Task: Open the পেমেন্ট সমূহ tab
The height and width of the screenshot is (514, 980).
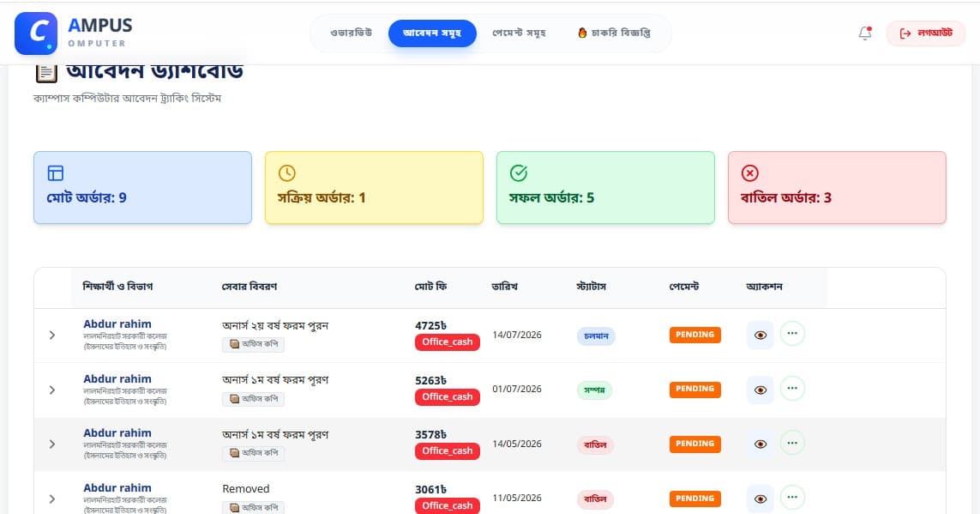Action: tap(519, 33)
